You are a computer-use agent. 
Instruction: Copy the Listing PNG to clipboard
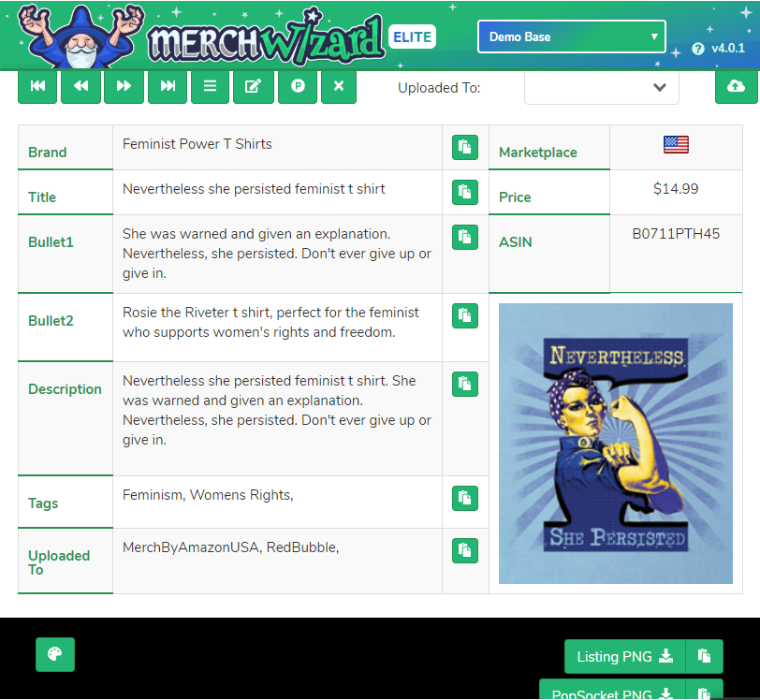[704, 656]
